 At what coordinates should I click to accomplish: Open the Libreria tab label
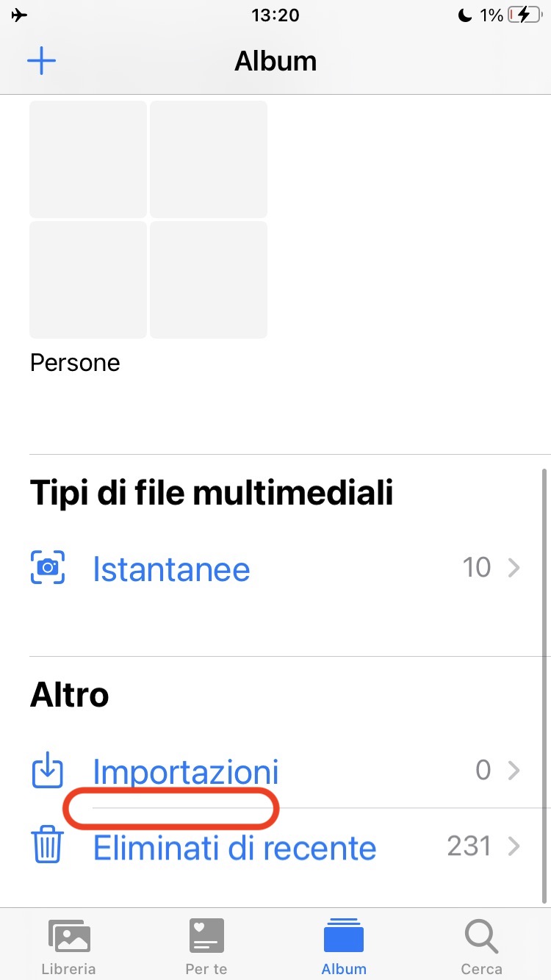coord(68,969)
